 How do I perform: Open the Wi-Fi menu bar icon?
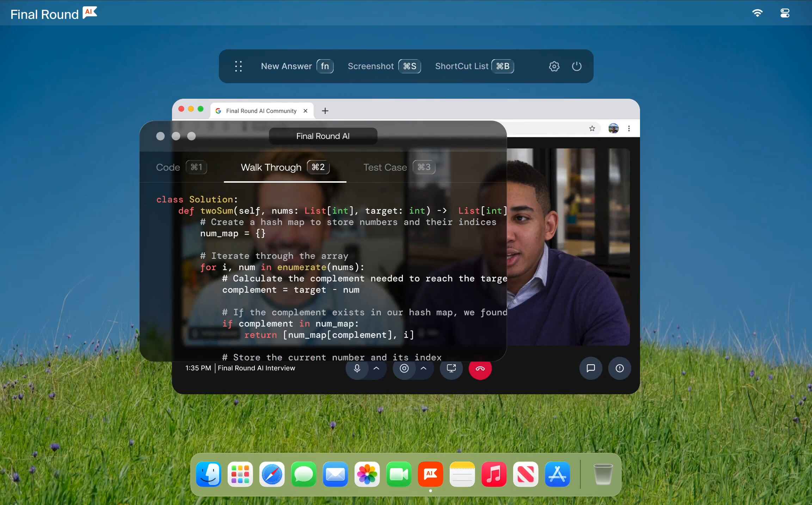coord(757,13)
